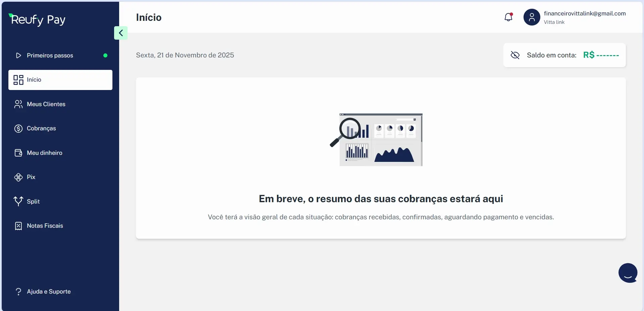This screenshot has height=311, width=644.
Task: Select the Início dashboard grid icon
Action: (18, 80)
